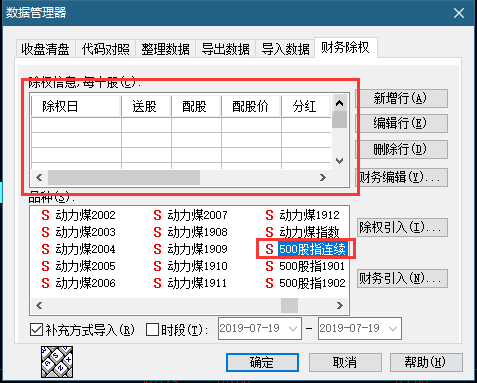
Task: Select 500股指1901 in the list
Action: click(305, 266)
